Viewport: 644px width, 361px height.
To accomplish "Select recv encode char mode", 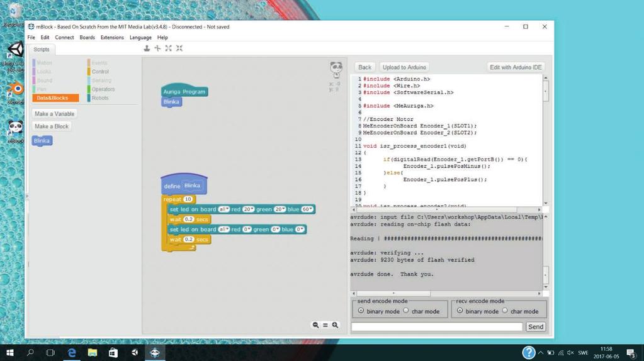I will pyautogui.click(x=505, y=311).
